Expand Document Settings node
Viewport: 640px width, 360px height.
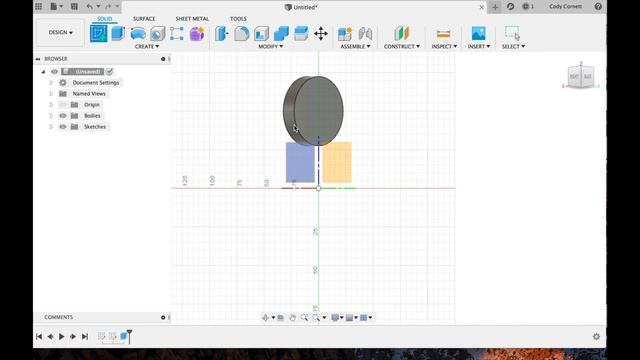(x=51, y=83)
